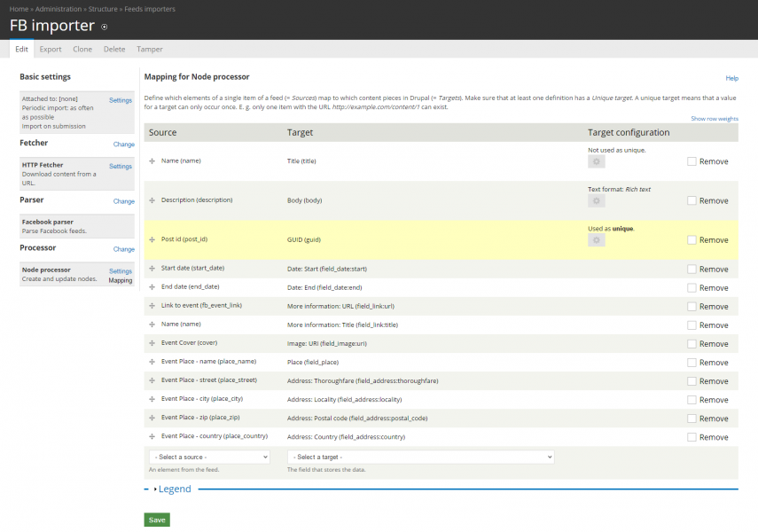Check Remove for Event Place city mapping

692,400
